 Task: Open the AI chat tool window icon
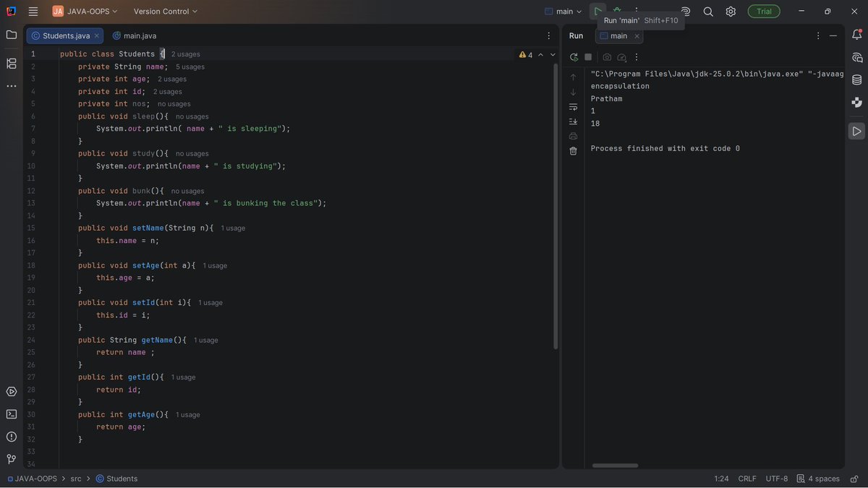point(857,57)
